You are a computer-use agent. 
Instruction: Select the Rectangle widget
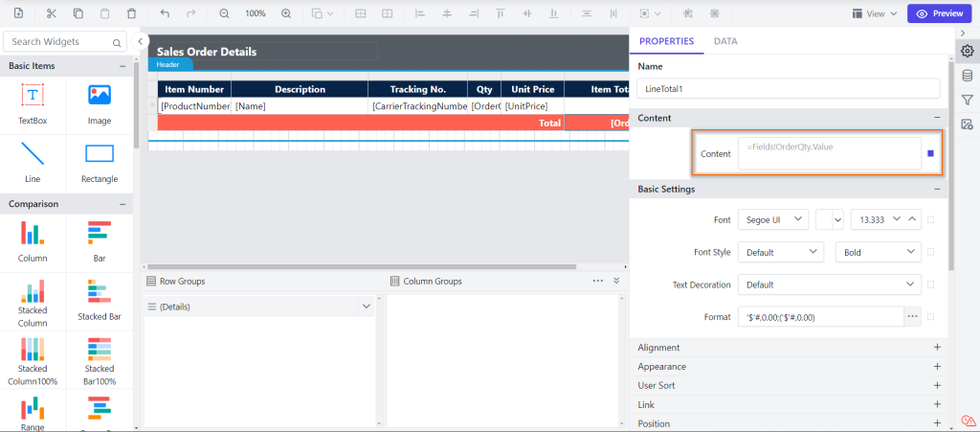point(100,161)
